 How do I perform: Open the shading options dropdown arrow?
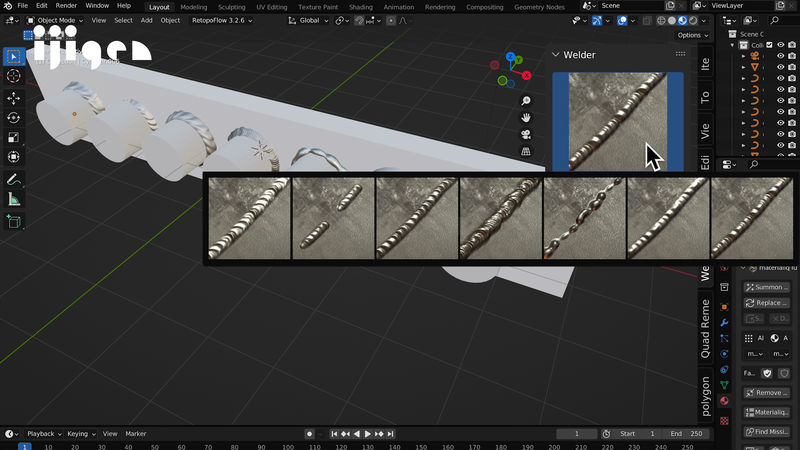tap(704, 20)
